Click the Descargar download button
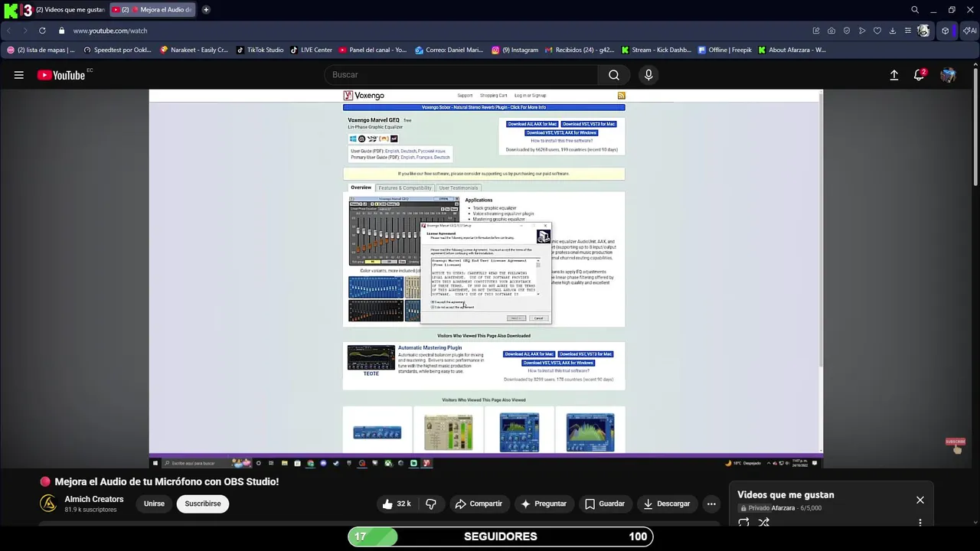This screenshot has height=551, width=980. point(667,504)
